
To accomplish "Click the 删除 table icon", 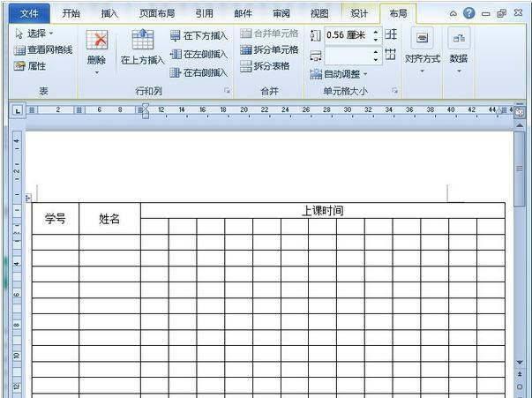I will (97, 40).
